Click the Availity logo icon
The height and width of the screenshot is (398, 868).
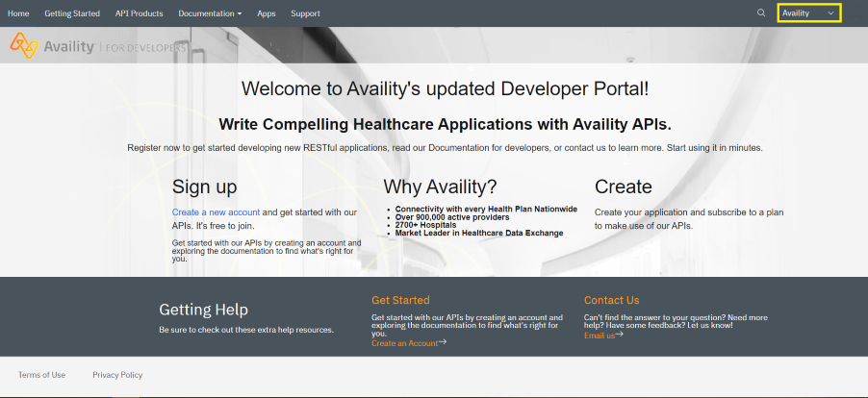pyautogui.click(x=24, y=45)
